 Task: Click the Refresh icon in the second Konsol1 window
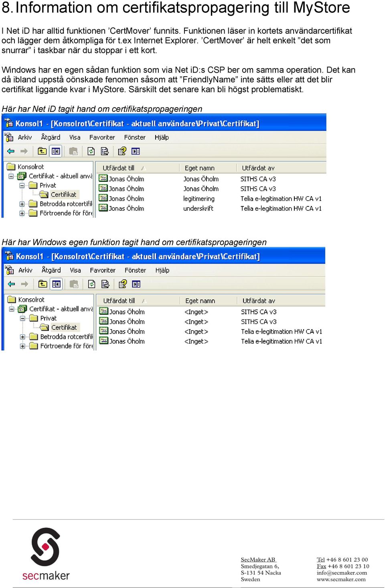point(91,284)
